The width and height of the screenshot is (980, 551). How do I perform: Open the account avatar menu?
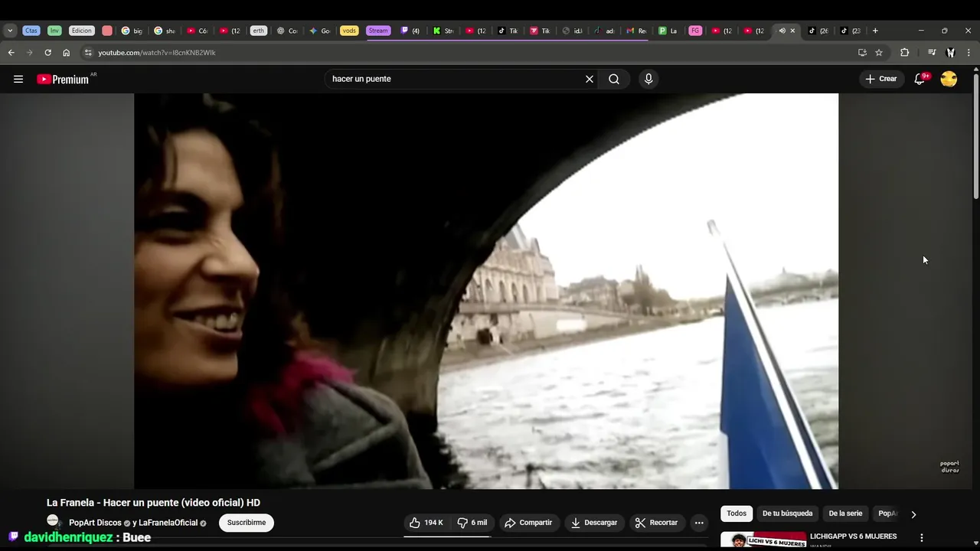tap(949, 79)
